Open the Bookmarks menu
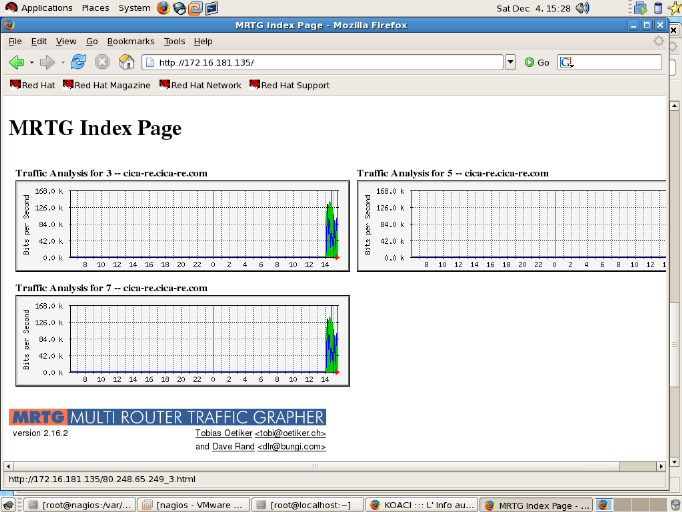The width and height of the screenshot is (682, 512). tap(130, 41)
